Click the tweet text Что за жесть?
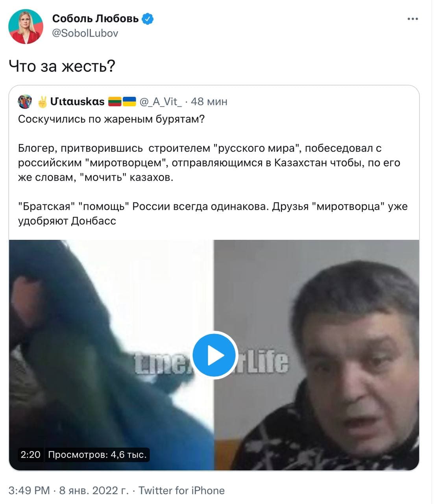Screen dimensions: 438x504 click(62, 66)
